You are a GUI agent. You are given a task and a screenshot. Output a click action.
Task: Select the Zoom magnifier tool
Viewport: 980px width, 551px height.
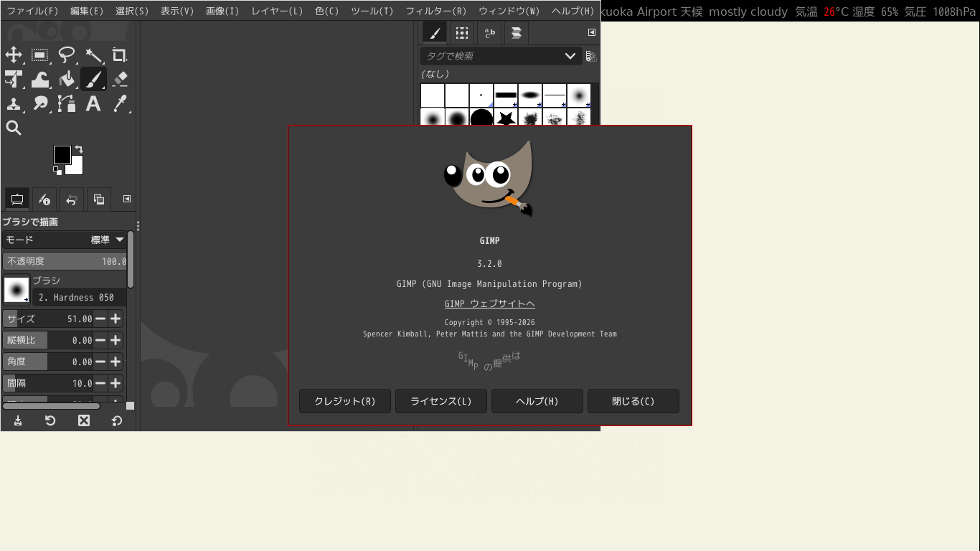[14, 128]
